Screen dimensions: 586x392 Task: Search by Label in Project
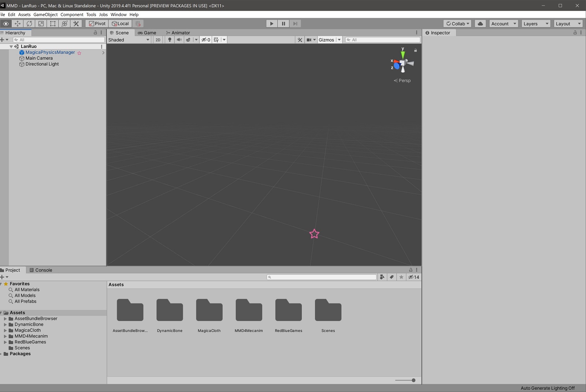(392, 277)
